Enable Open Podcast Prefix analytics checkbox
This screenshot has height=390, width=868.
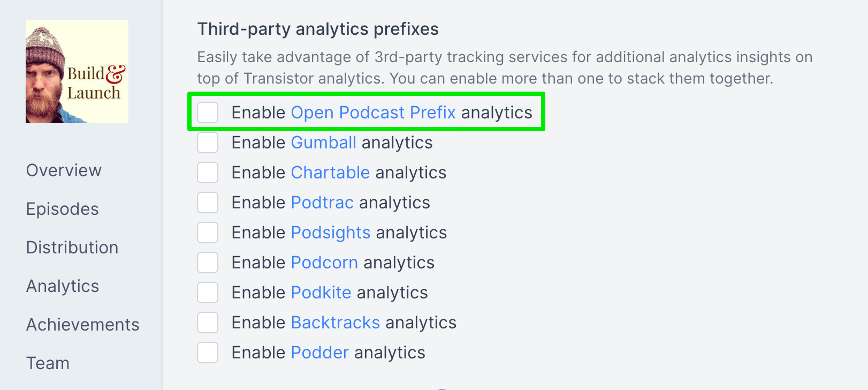tap(208, 112)
